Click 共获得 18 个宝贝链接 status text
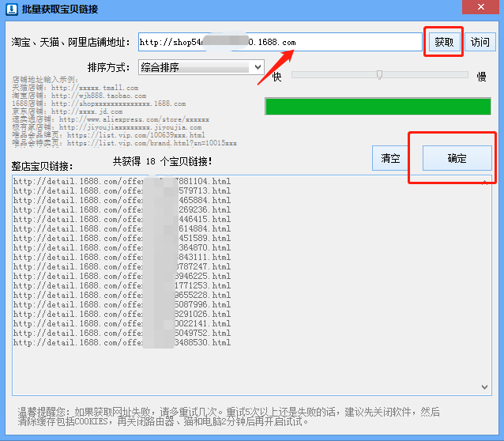This screenshot has height=441, width=504. (162, 161)
